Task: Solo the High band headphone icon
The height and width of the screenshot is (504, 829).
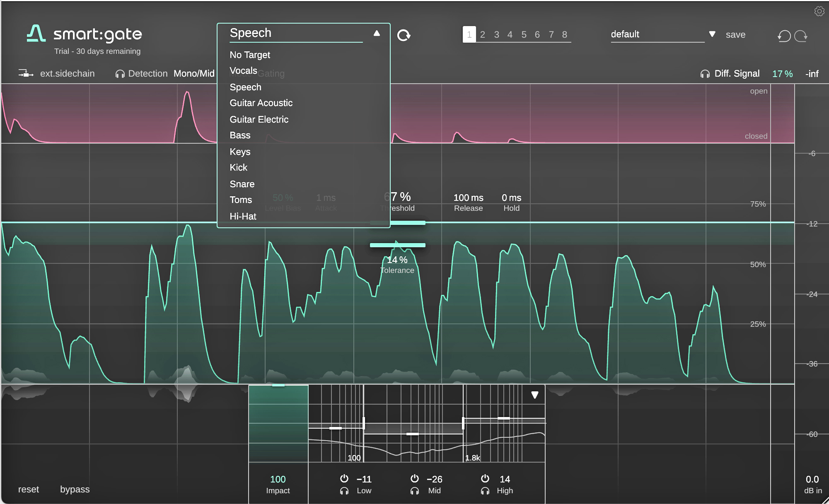Action: click(485, 491)
